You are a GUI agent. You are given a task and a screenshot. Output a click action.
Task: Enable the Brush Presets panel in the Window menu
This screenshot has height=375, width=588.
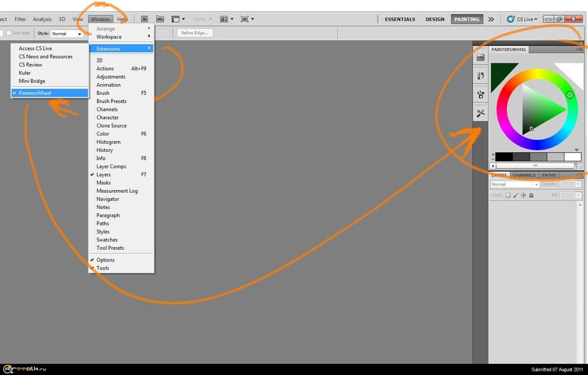[122, 101]
